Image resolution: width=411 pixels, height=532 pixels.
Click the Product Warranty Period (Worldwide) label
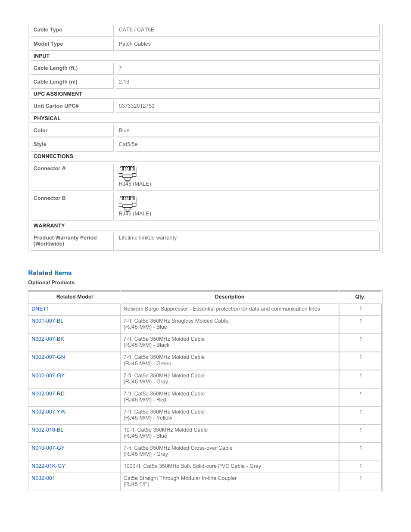point(65,241)
